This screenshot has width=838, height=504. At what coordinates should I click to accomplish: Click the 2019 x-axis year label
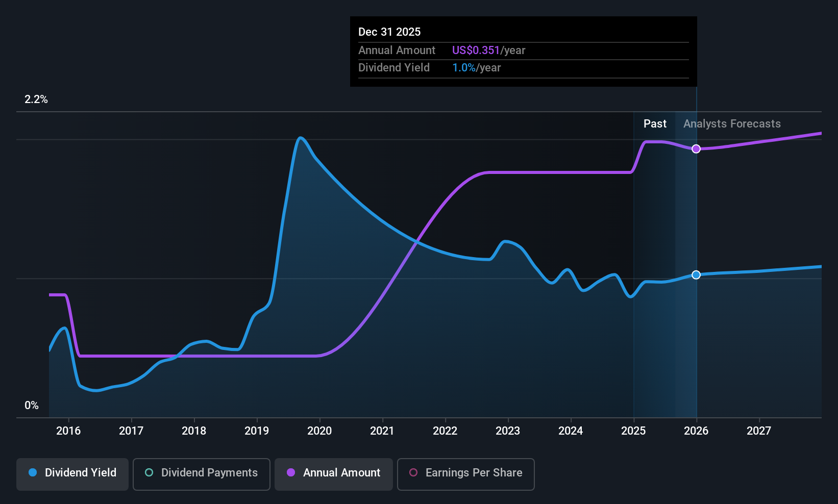coord(257,431)
